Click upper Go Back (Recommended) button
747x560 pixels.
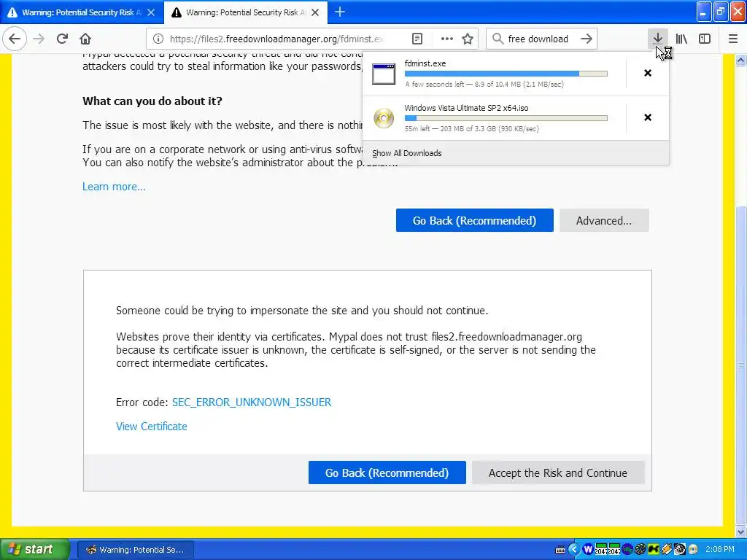click(x=474, y=220)
